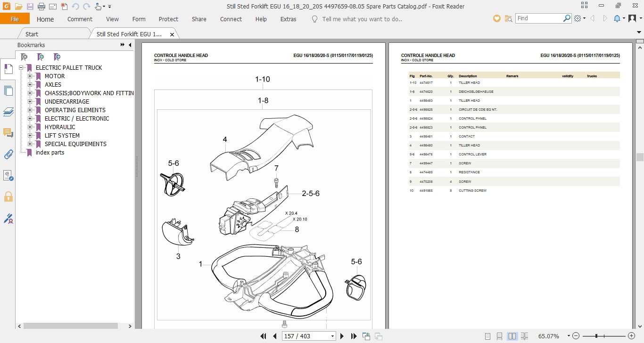Click the email document icon in quick toolbar
This screenshot has height=343, width=644.
[52, 7]
